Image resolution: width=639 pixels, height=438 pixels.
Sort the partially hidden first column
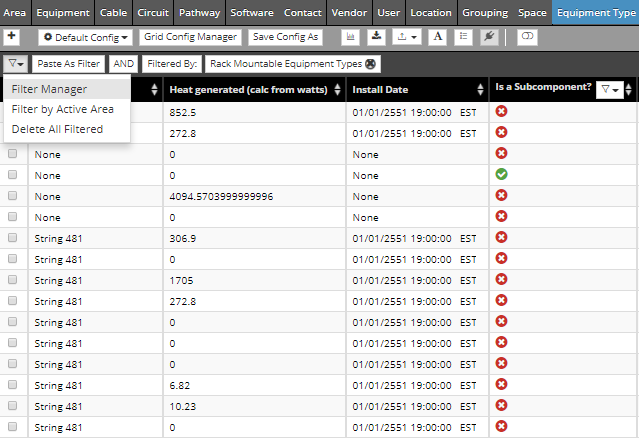[154, 90]
